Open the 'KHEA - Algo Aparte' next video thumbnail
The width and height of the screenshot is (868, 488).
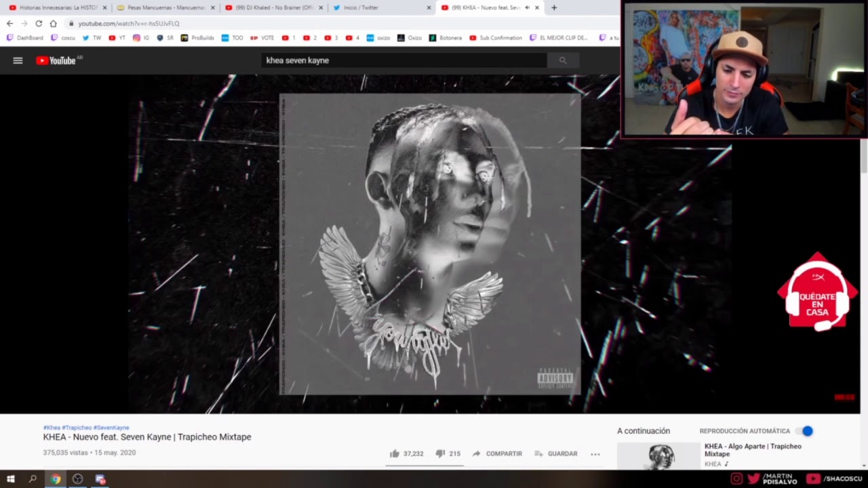658,456
